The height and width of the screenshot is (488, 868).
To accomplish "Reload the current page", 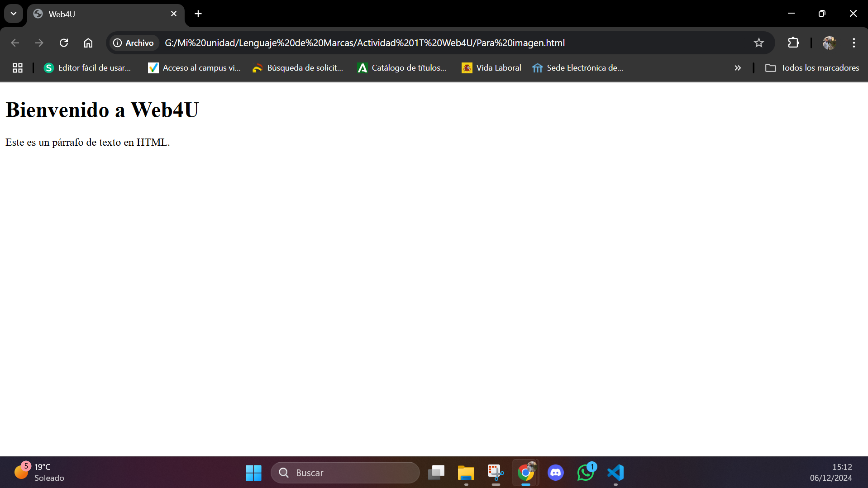I will 64,43.
